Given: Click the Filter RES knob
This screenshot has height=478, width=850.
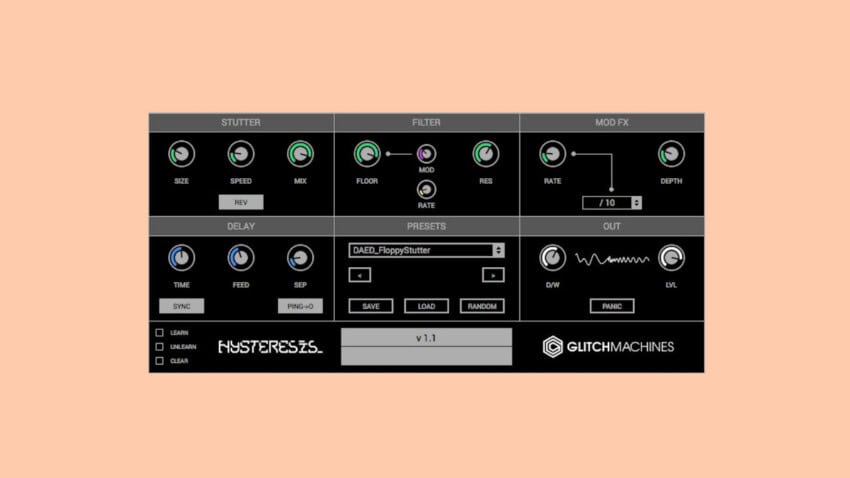Looking at the screenshot, I should (x=486, y=154).
